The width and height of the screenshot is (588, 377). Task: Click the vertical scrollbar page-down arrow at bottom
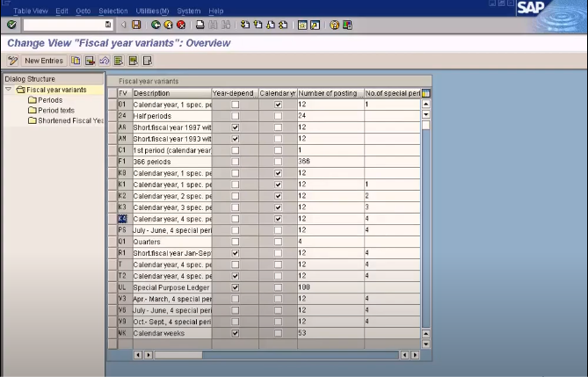(x=426, y=344)
